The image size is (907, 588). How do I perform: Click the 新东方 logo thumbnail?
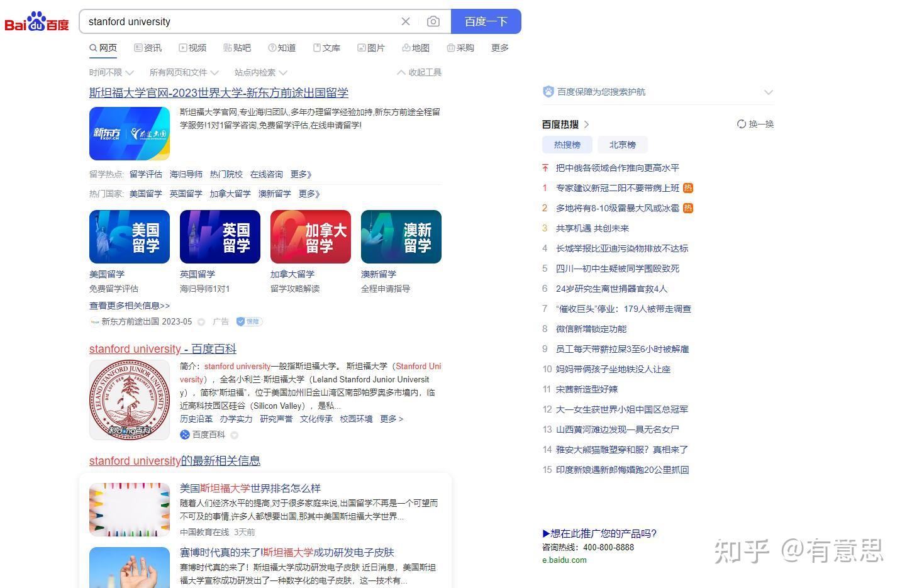(130, 133)
